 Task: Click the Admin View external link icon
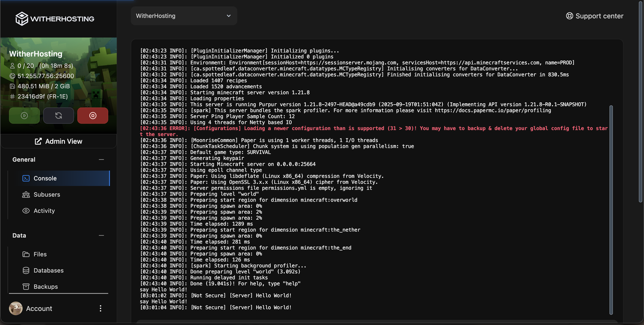click(38, 142)
